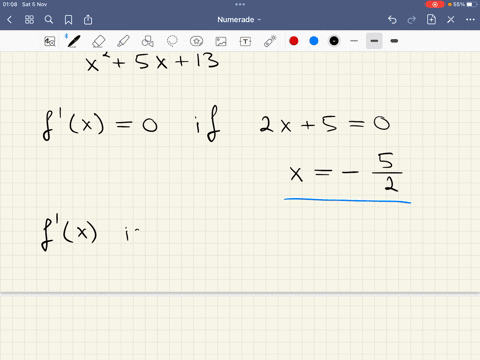Open the thumbnail grid view

click(x=29, y=20)
